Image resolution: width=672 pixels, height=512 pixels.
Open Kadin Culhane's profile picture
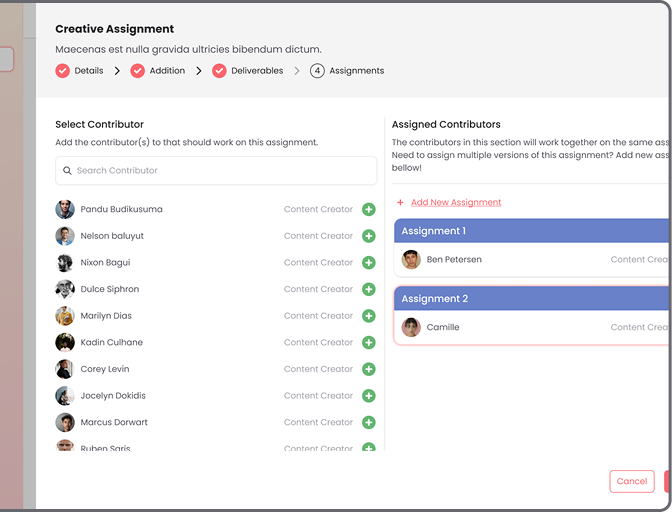[65, 342]
